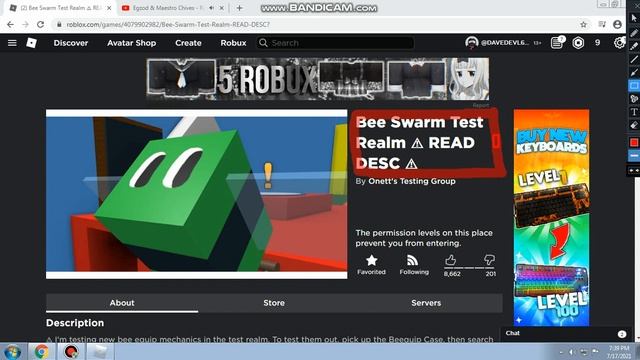
Task: Open the notifications feed icon
Action: tap(557, 42)
